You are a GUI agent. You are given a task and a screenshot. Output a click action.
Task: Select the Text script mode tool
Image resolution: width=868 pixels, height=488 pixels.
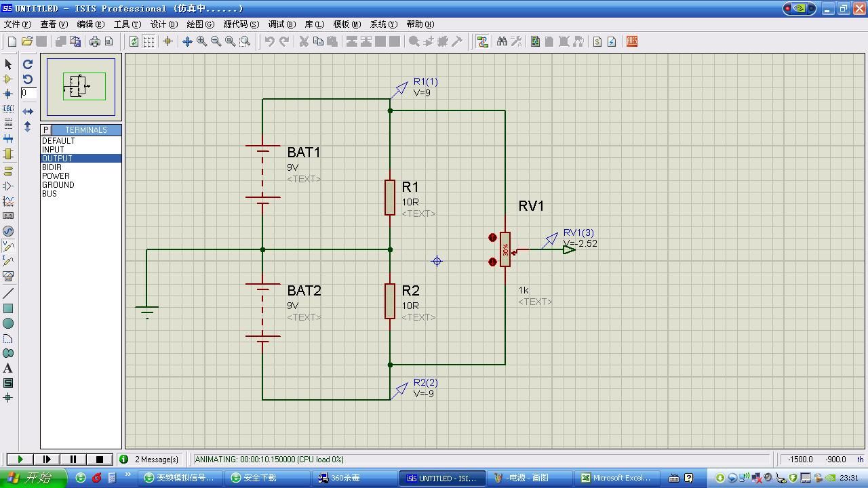8,124
